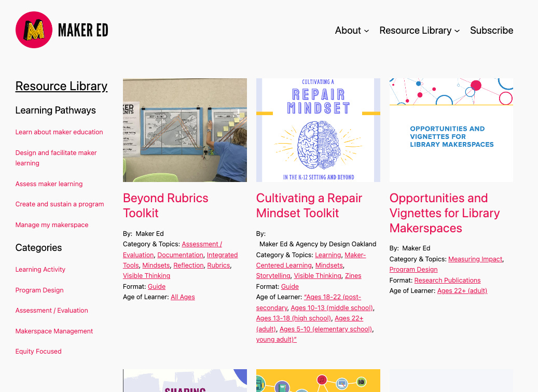
Task: Filter by Program Design under Library Makerspaces
Action: coord(413,270)
